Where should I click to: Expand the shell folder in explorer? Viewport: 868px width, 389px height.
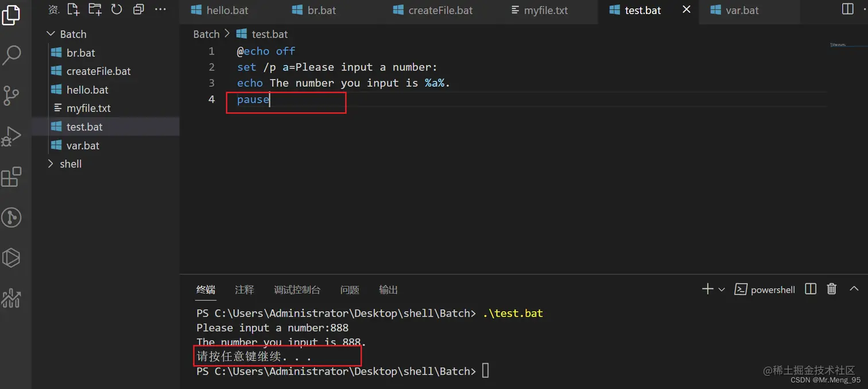point(106,164)
